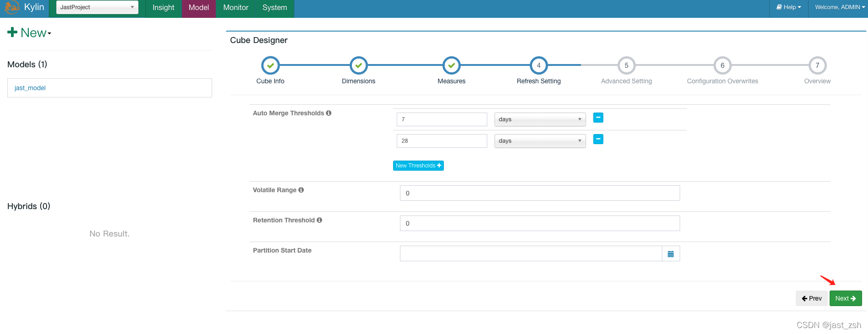The height and width of the screenshot is (334, 868).
Task: Click the Retention Threshold input field
Action: 540,223
